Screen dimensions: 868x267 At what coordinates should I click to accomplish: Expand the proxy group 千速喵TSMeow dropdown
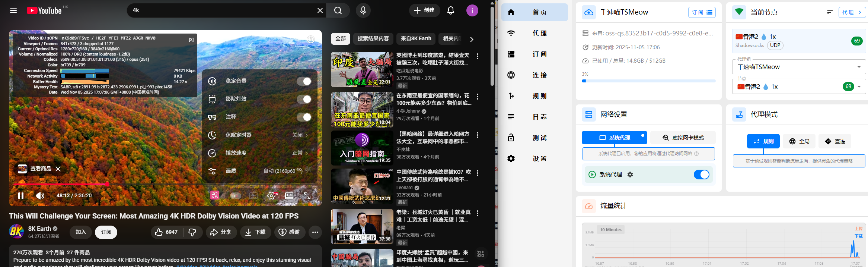(x=859, y=67)
